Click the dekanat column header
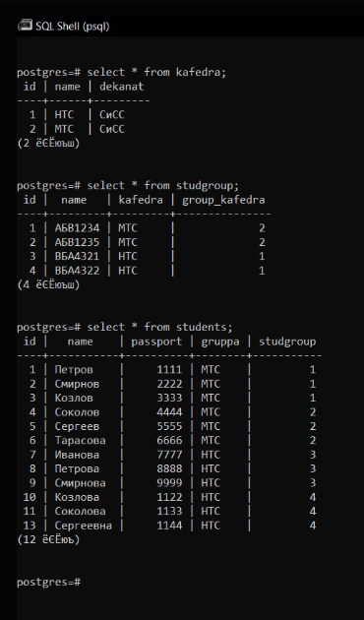 (122, 87)
